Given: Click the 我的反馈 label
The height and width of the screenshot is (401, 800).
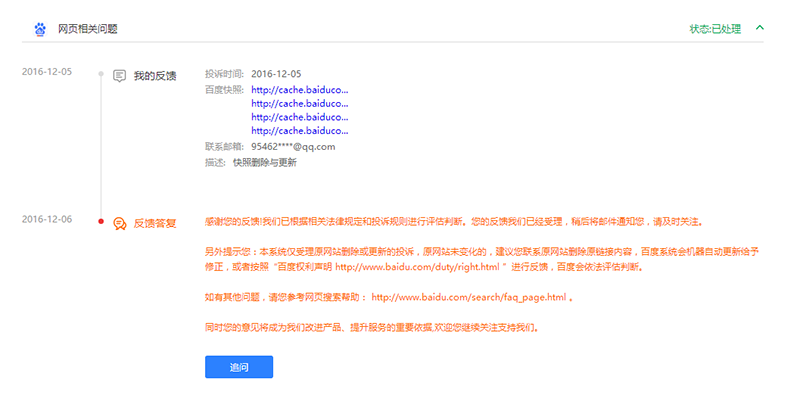Looking at the screenshot, I should 155,76.
